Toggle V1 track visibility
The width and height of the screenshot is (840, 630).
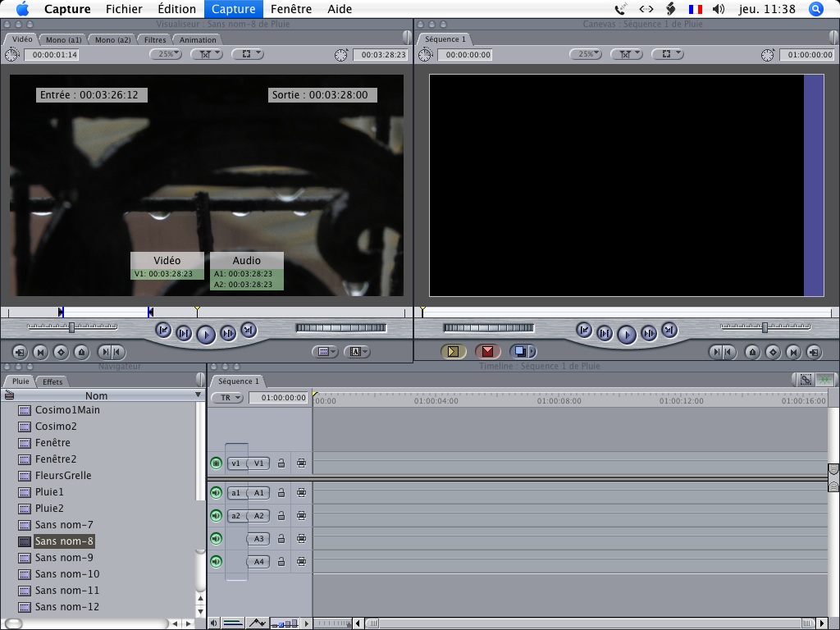tap(216, 463)
